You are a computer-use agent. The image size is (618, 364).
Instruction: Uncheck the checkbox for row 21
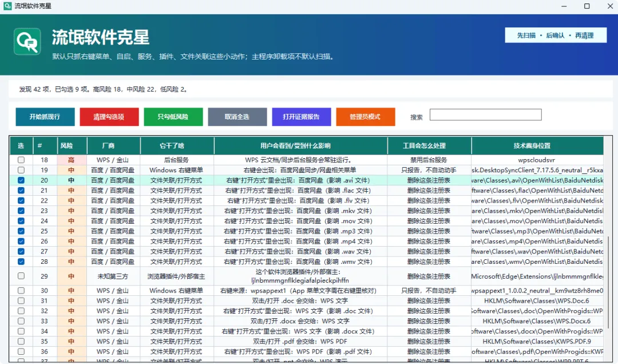click(x=21, y=191)
